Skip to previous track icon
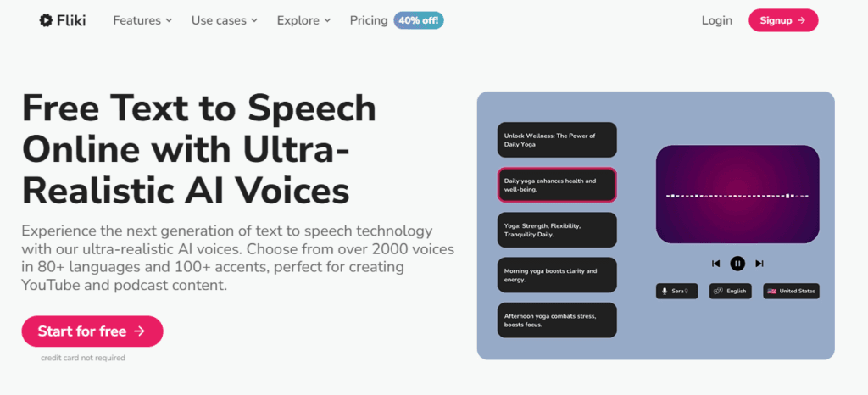 point(715,264)
